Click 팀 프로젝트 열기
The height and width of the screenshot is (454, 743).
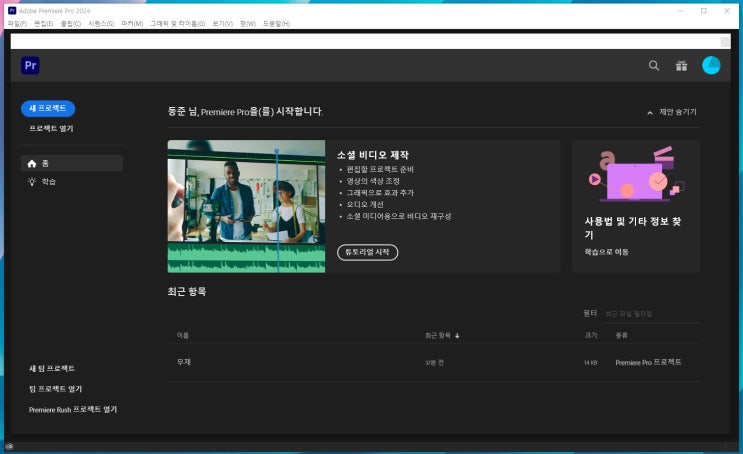click(55, 389)
